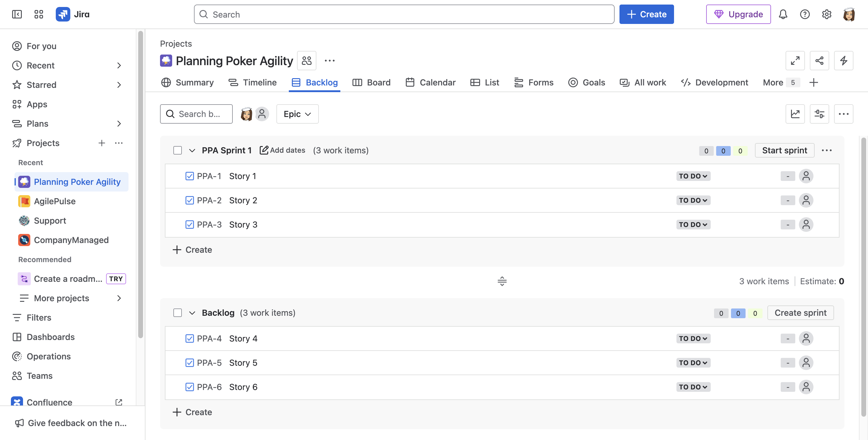Collapse the Backlog section chevron
The width and height of the screenshot is (868, 440).
point(192,313)
